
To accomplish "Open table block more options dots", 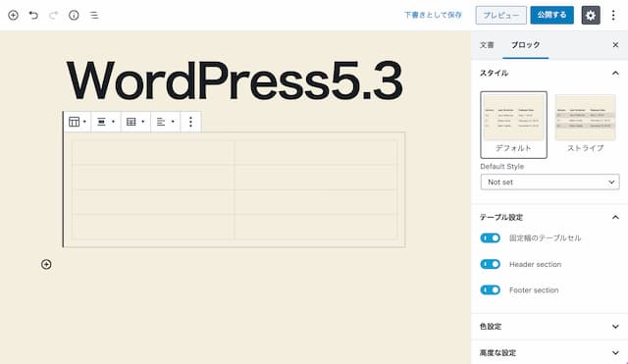I will click(x=190, y=122).
